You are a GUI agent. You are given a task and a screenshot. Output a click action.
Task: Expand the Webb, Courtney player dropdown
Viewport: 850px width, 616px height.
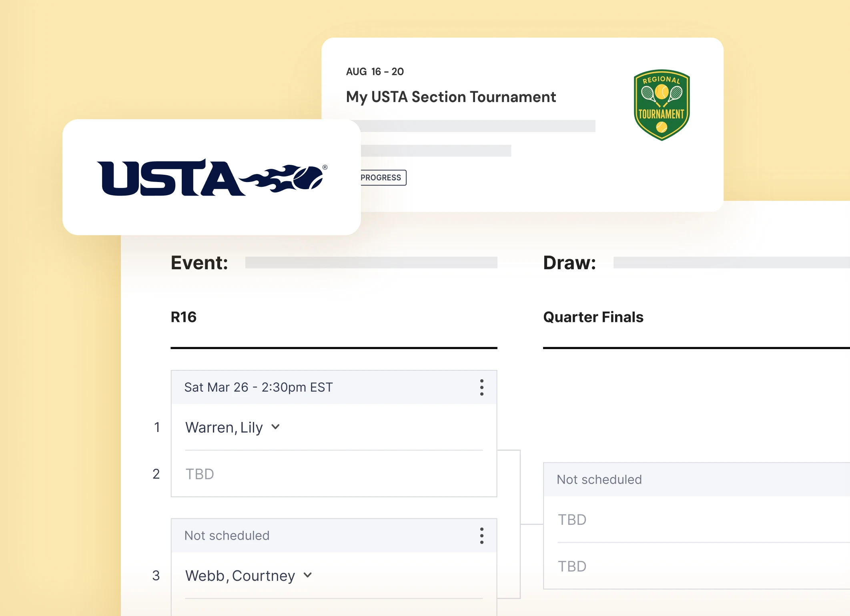coord(307,576)
